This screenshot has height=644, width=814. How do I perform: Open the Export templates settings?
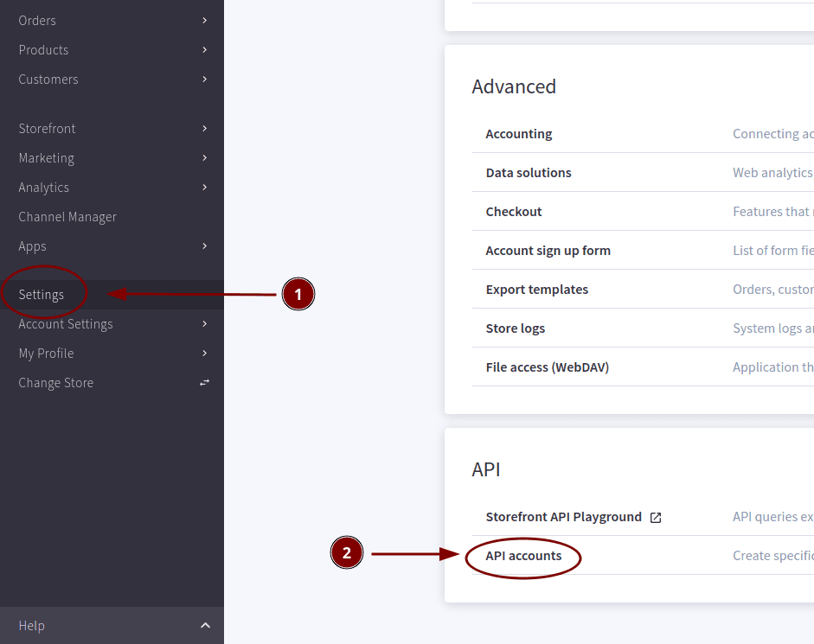point(536,289)
